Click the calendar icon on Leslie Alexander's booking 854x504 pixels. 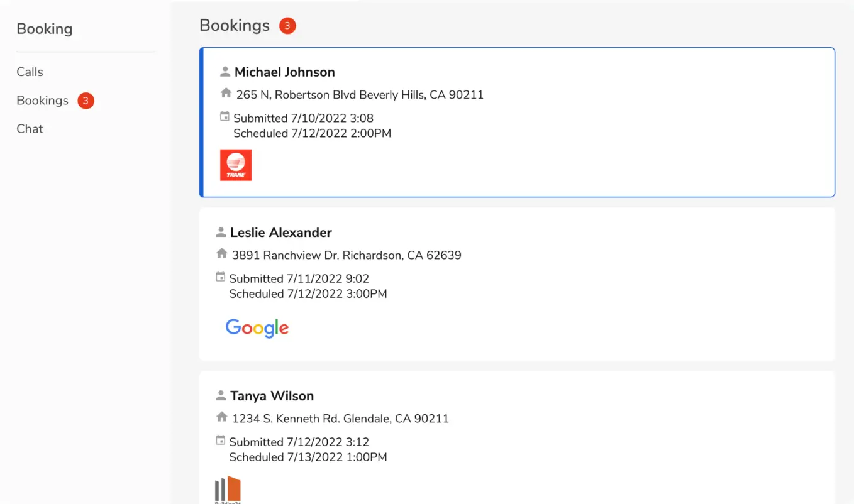(x=221, y=277)
